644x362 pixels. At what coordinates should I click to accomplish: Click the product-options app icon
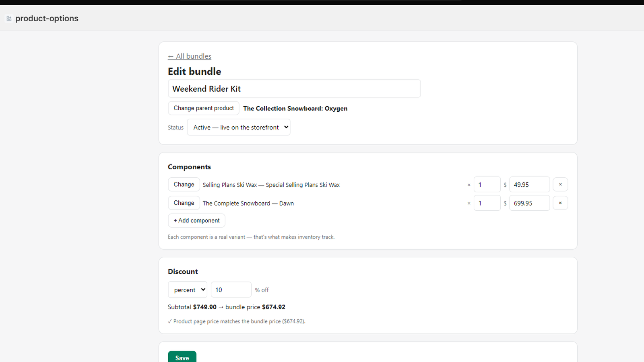click(x=9, y=19)
